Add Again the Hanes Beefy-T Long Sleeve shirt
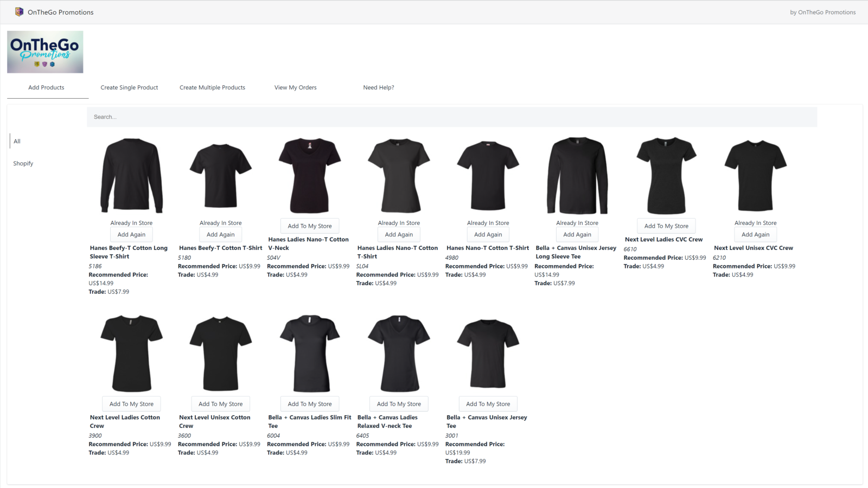Image resolution: width=868 pixels, height=488 pixels. pyautogui.click(x=131, y=235)
